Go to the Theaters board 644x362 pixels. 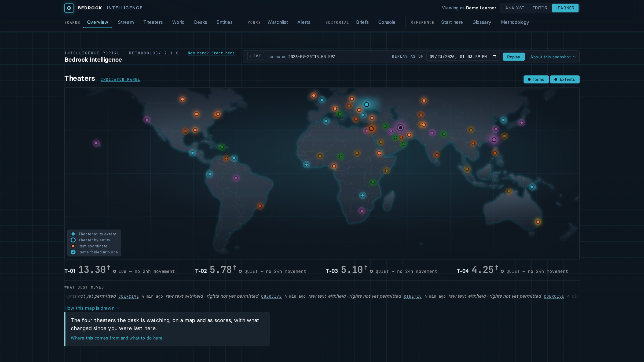pos(153,22)
